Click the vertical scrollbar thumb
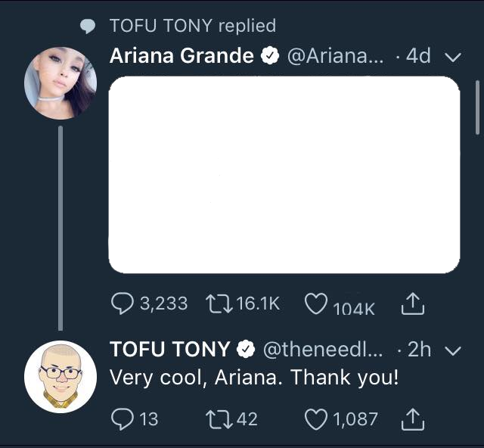 click(477, 106)
